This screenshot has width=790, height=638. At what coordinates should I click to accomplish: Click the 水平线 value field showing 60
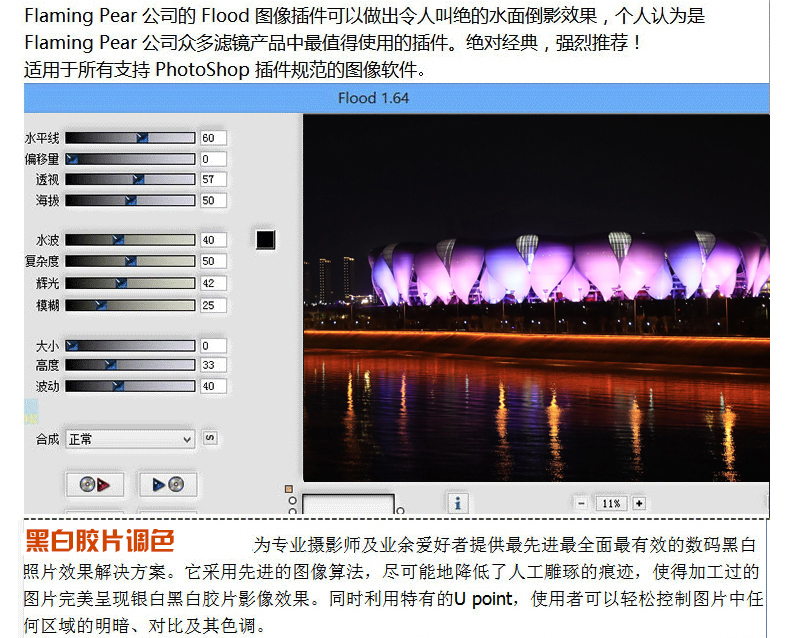[213, 138]
